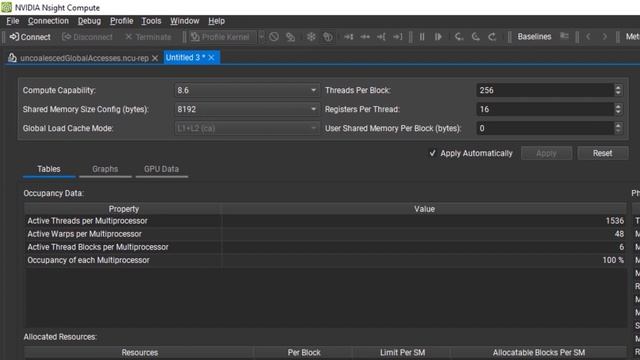Click the Connect toolbar button
This screenshot has width=640, height=360.
(x=30, y=37)
